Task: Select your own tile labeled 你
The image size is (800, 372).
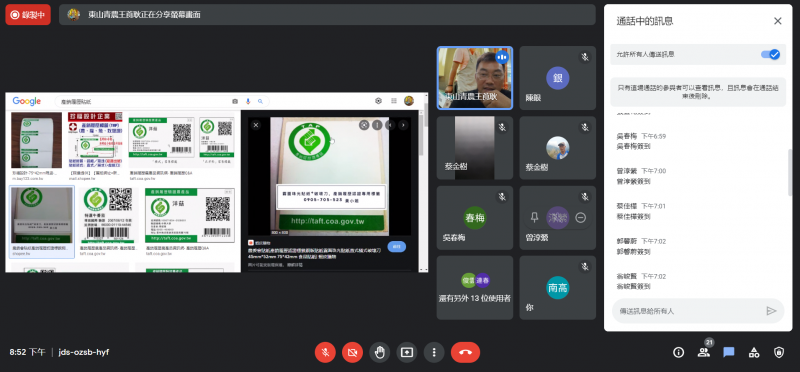Action: [558, 288]
